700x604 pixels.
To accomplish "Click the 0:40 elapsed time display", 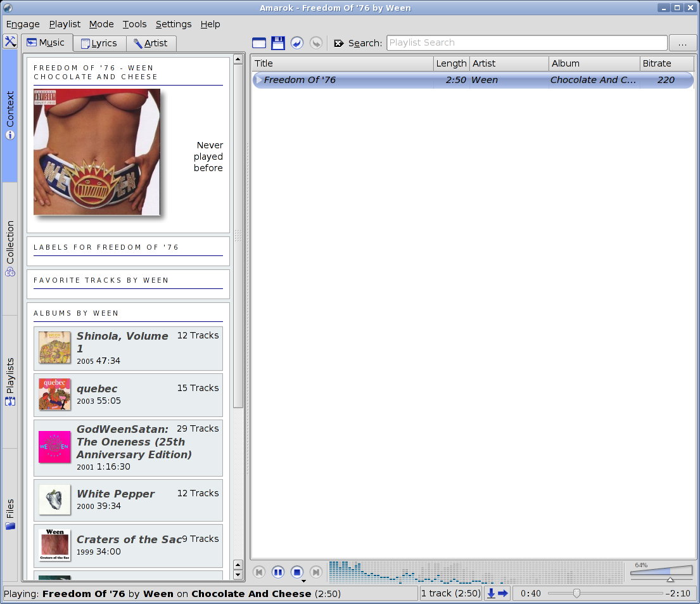I will pos(530,593).
